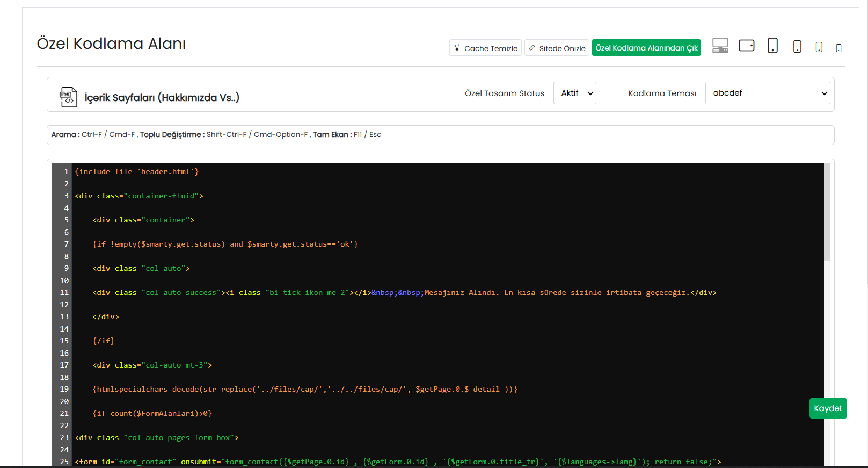Image resolution: width=868 pixels, height=468 pixels.
Task: Click the Cache Temizle button
Action: pos(485,48)
